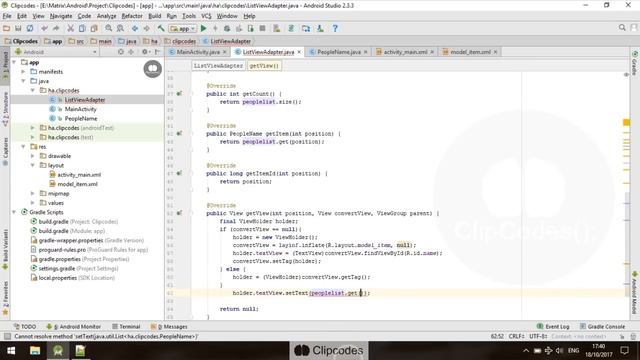Switch to the MainActivity.java tab
Viewport: 640px width, 360px height.
198,52
